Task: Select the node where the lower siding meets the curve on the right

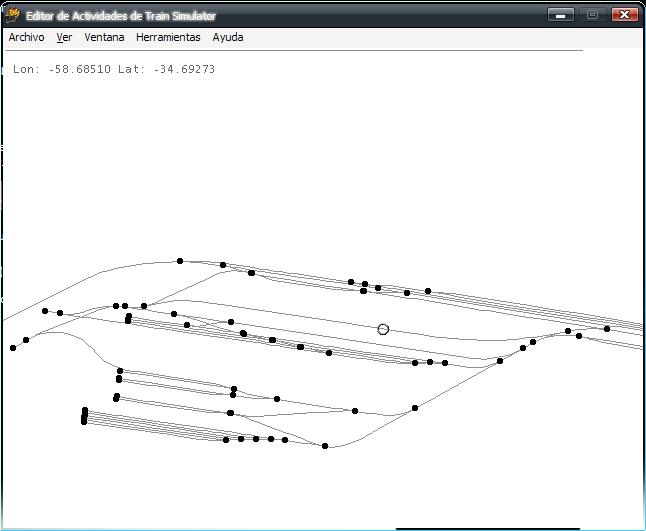Action: [x=415, y=408]
